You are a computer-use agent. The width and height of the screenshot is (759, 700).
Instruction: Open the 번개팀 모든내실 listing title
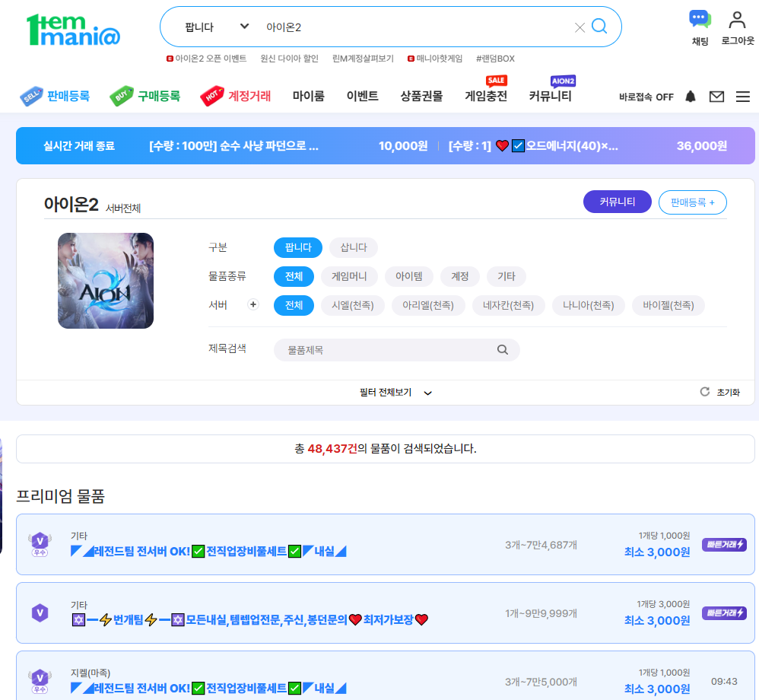tap(249, 619)
